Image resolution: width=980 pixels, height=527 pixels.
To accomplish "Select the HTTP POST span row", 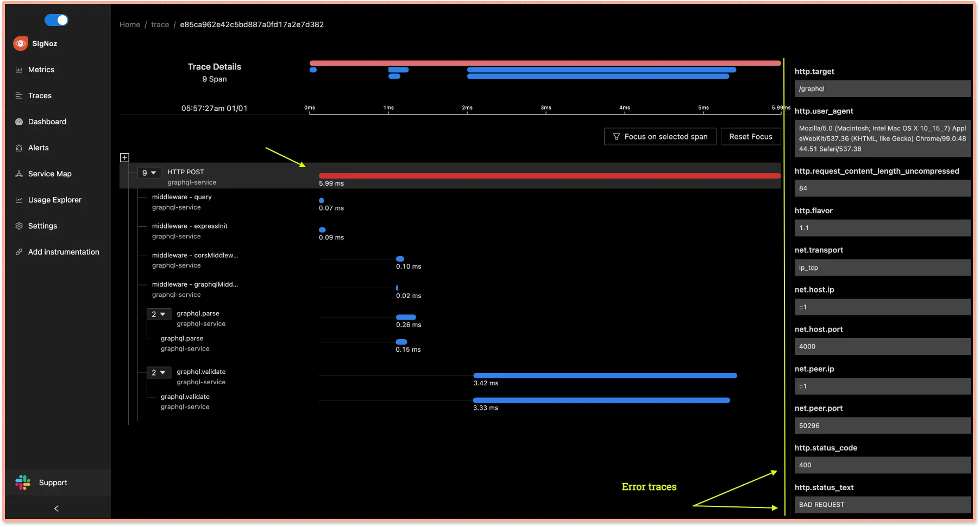I will pos(450,176).
